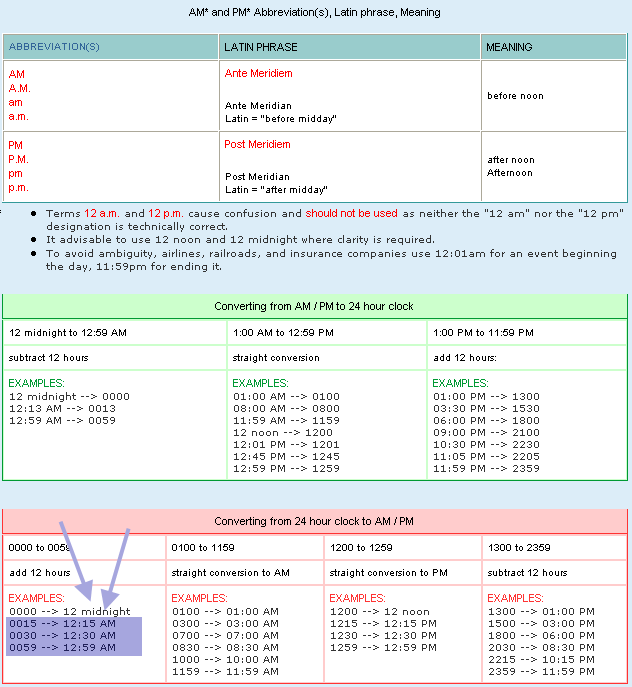Click the '0100 to 1159' range cell
Viewport: 632px width, 687px height.
tap(245, 548)
